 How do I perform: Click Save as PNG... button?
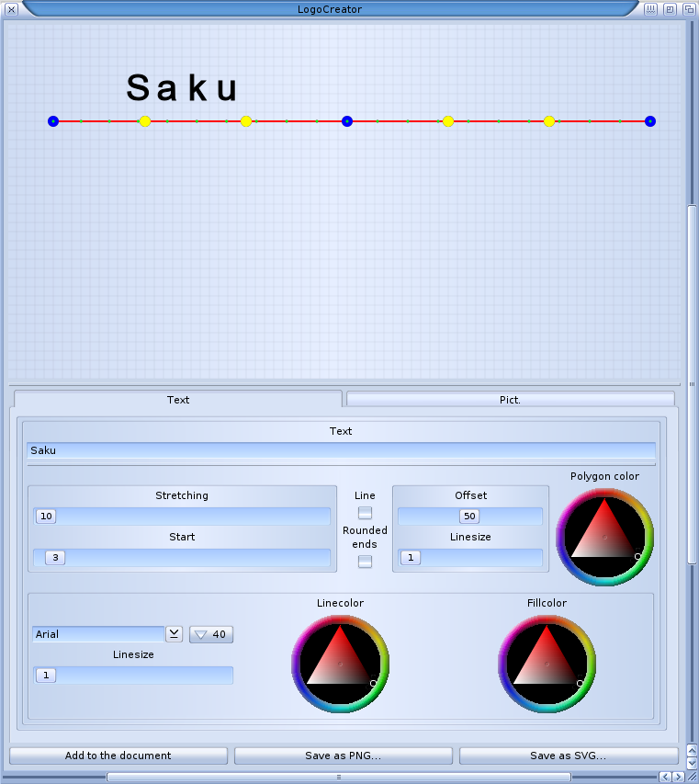coord(344,756)
